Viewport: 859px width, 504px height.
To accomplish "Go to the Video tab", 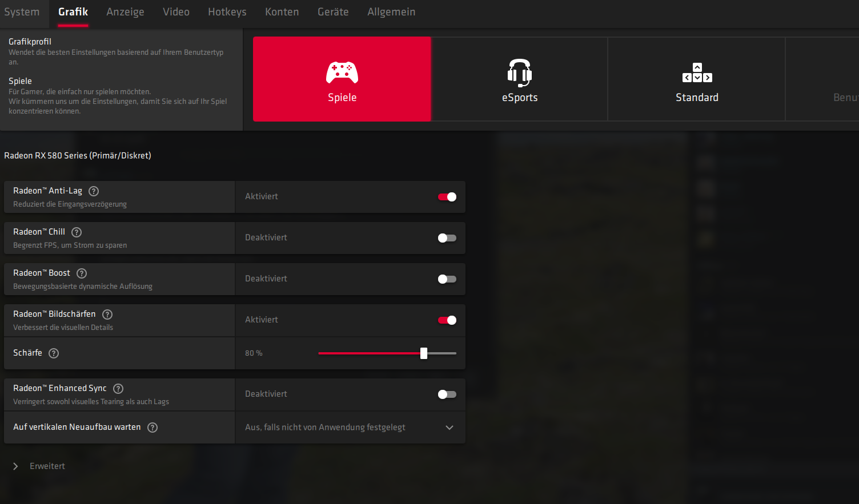I will [x=176, y=12].
